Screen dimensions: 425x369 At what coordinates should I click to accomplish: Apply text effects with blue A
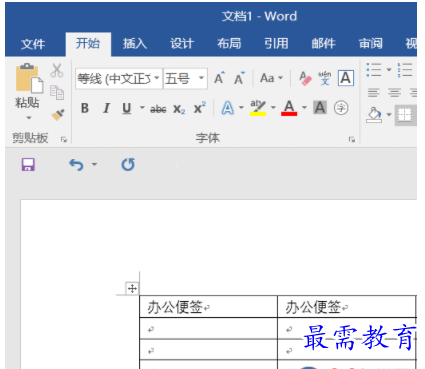click(228, 108)
